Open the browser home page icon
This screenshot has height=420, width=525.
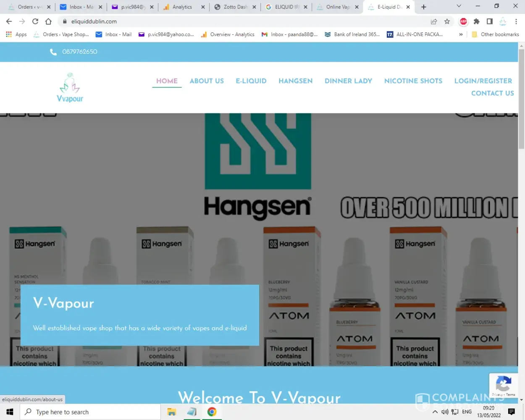coord(48,21)
